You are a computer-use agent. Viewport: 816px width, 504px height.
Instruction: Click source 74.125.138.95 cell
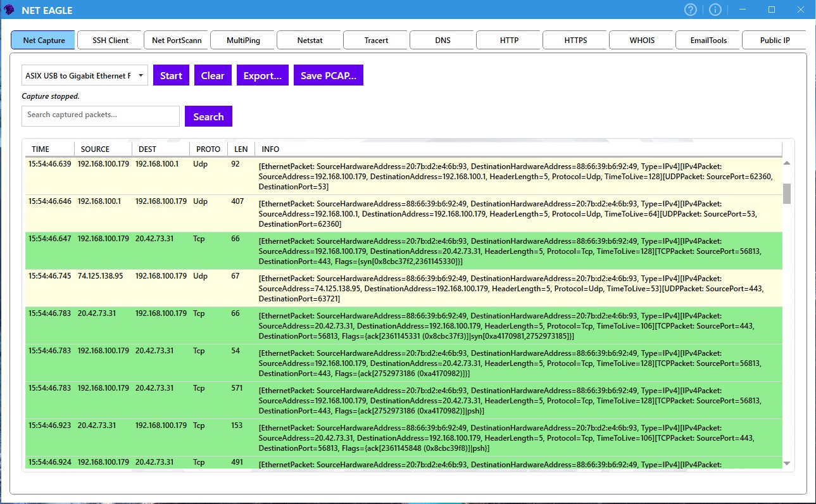point(100,276)
